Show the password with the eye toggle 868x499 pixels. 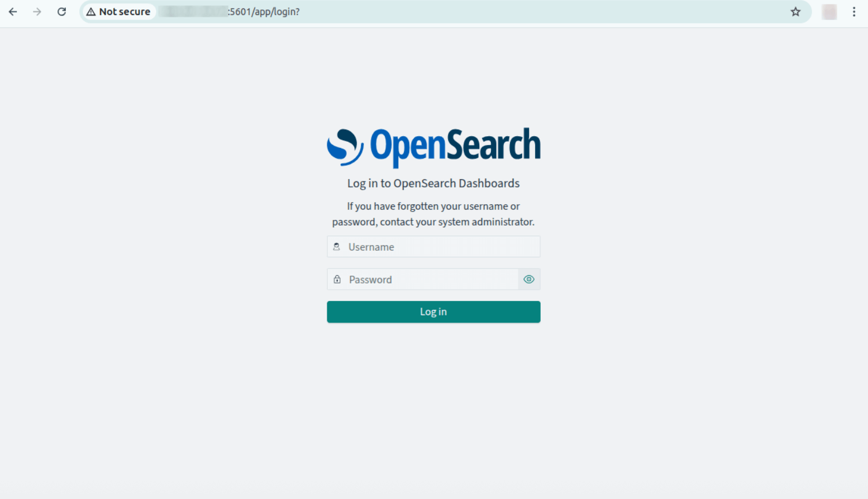528,279
